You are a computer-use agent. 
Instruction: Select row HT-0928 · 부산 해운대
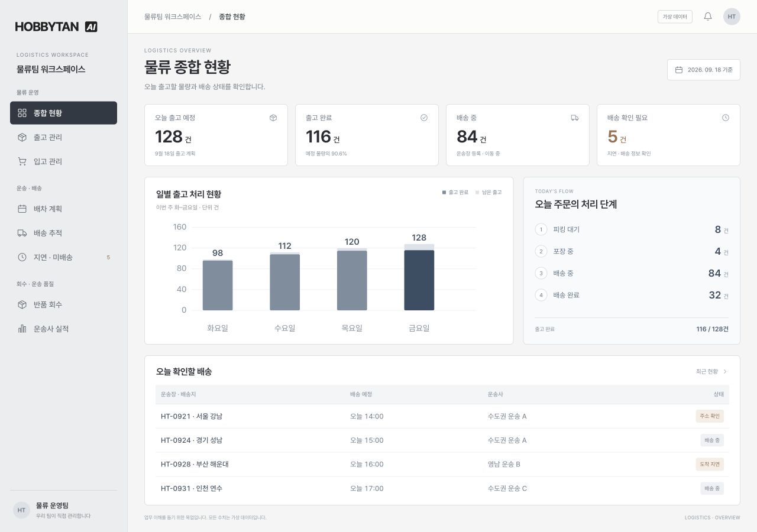pos(442,465)
